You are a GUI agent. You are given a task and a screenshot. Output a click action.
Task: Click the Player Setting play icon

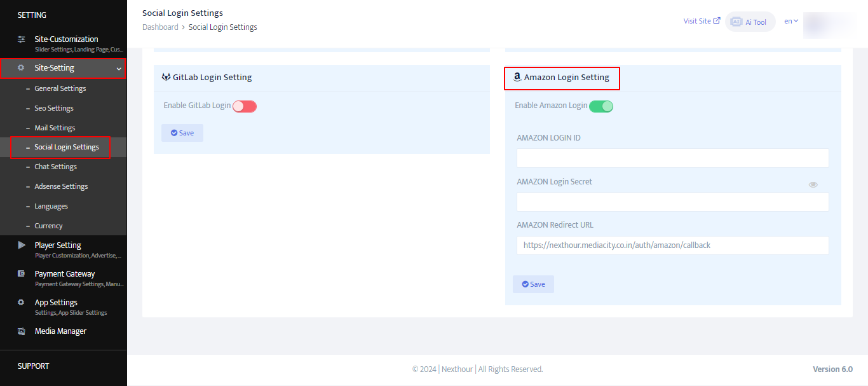click(x=22, y=245)
